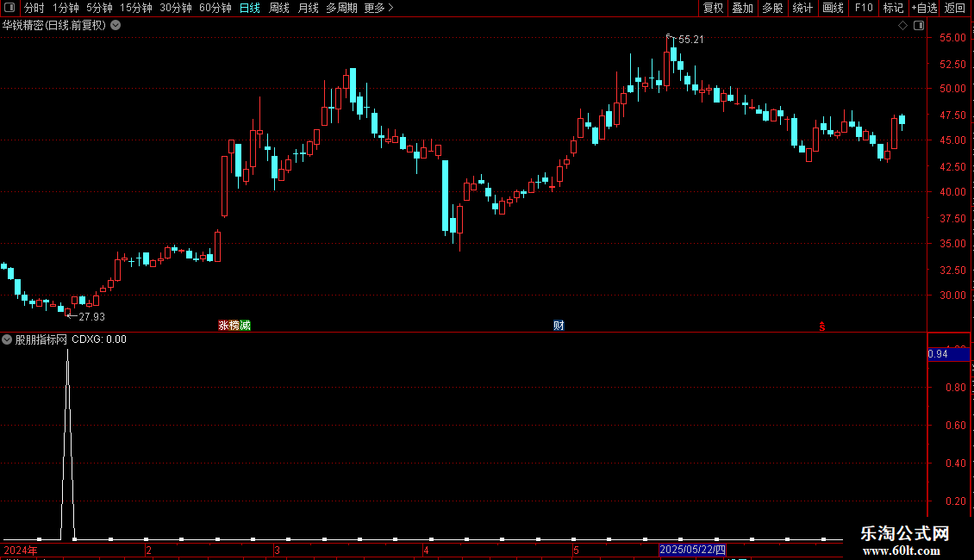Switch to 分时 intraday view
The image size is (974, 560).
tap(34, 8)
